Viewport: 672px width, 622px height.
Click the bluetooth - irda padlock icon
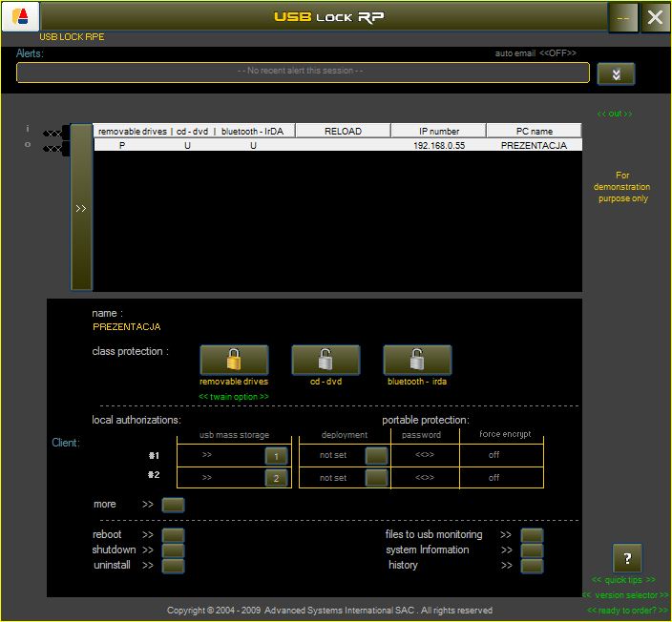[x=417, y=360]
